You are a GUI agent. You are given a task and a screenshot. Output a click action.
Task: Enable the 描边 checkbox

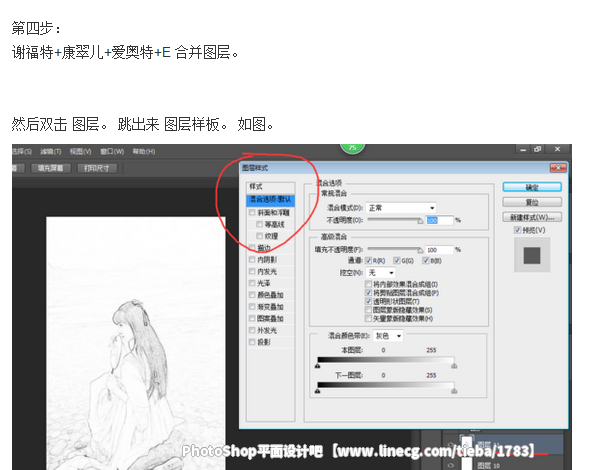(x=252, y=248)
